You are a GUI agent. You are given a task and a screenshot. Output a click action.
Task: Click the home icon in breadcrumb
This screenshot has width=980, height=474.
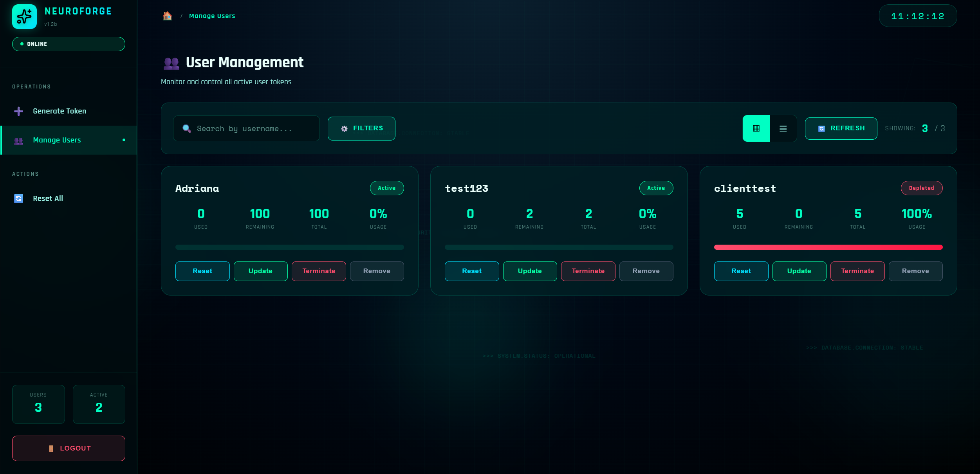pos(167,16)
